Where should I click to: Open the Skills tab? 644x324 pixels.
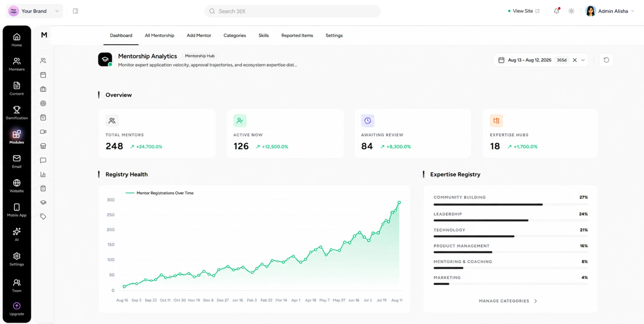[264, 35]
